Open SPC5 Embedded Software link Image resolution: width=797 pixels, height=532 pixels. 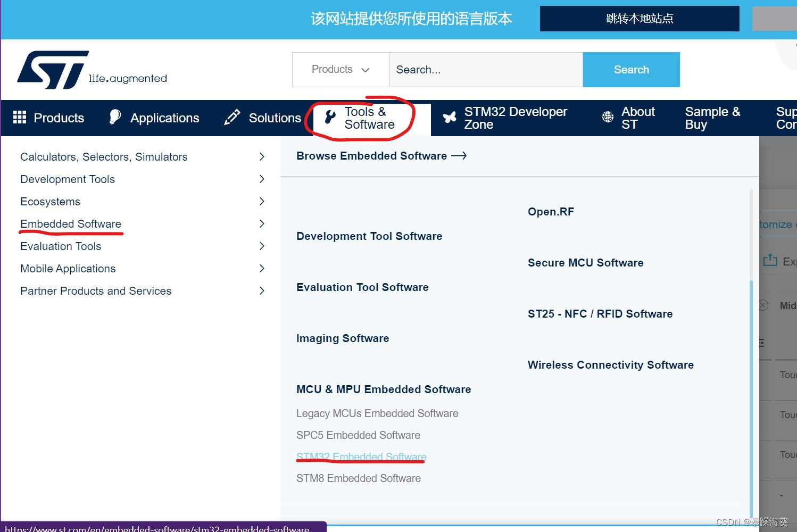(x=358, y=435)
